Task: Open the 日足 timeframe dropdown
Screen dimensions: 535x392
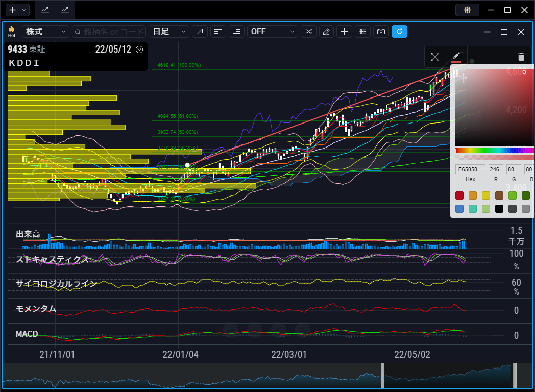Action: click(168, 32)
